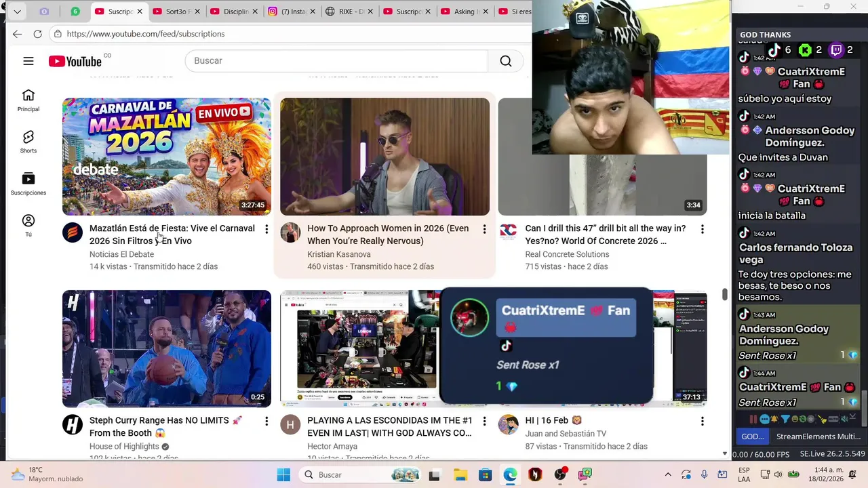Pause chat with the red pause icon
Viewport: 868px width, 488px height.
(x=753, y=420)
